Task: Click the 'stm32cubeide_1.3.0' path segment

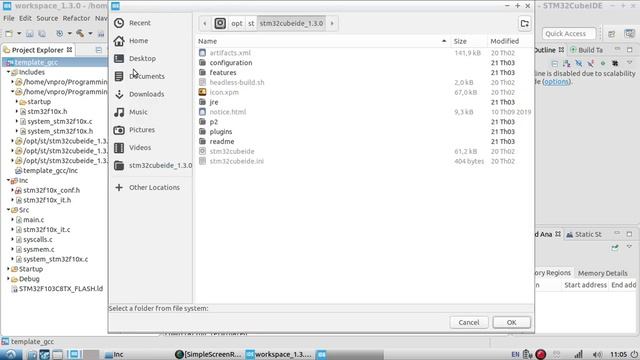Action: pos(291,23)
